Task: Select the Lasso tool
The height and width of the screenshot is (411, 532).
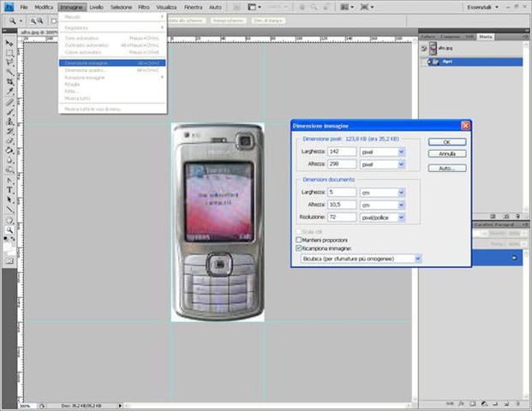Action: tap(9, 63)
